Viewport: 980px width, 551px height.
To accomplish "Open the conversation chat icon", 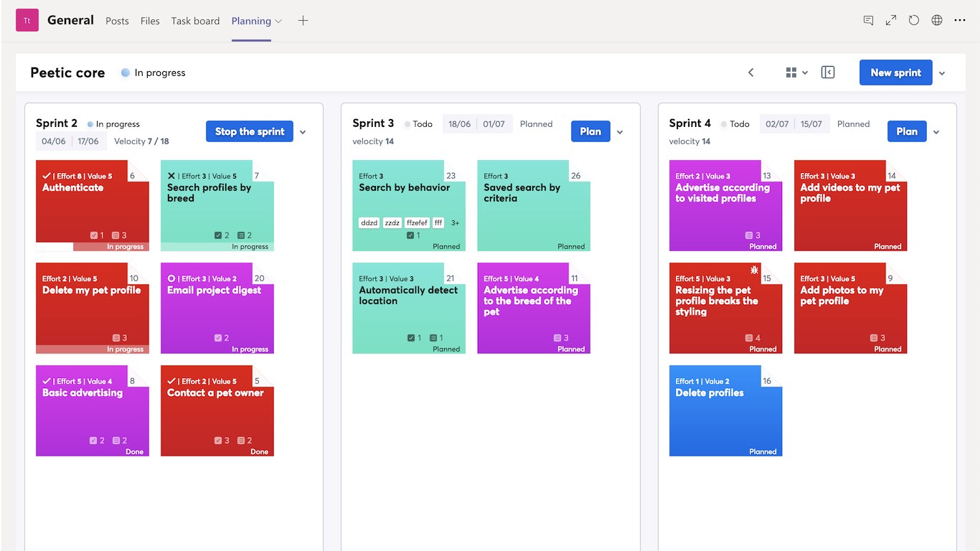I will click(x=868, y=21).
